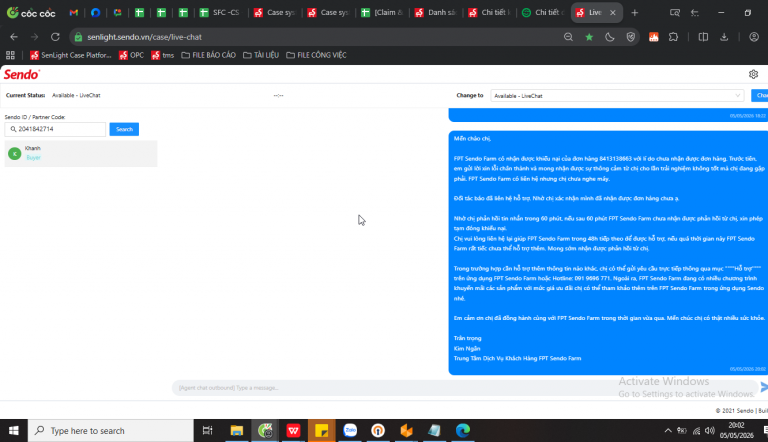Toggle the split view icon

(703, 37)
